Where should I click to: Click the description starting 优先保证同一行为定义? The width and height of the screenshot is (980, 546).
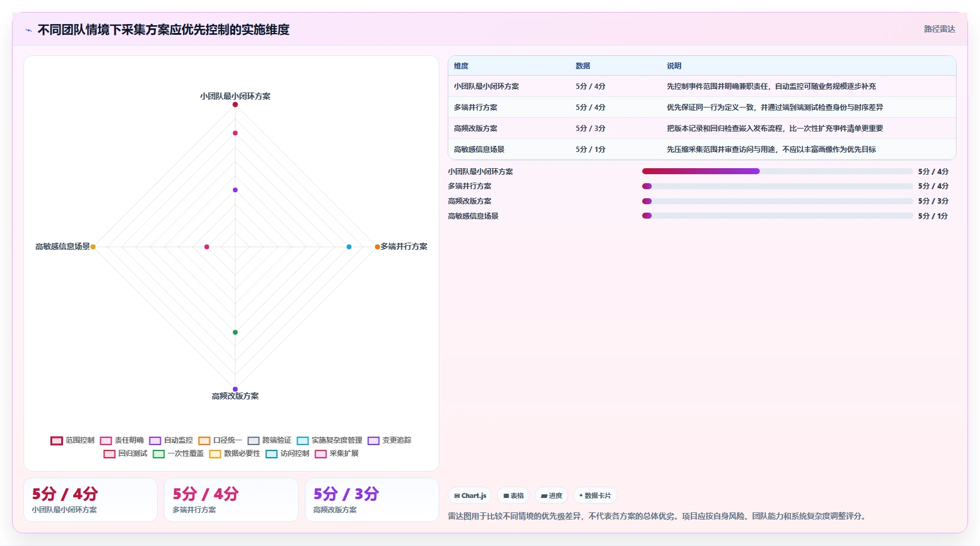tap(775, 108)
